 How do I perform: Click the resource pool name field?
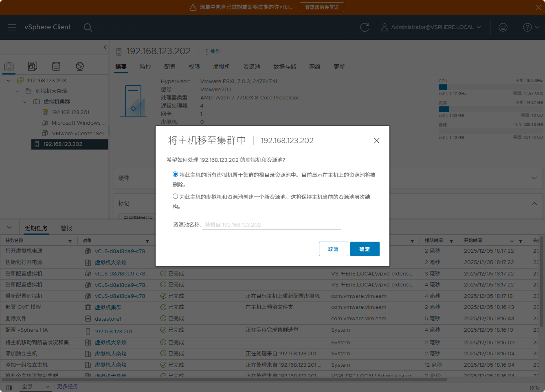[271, 225]
